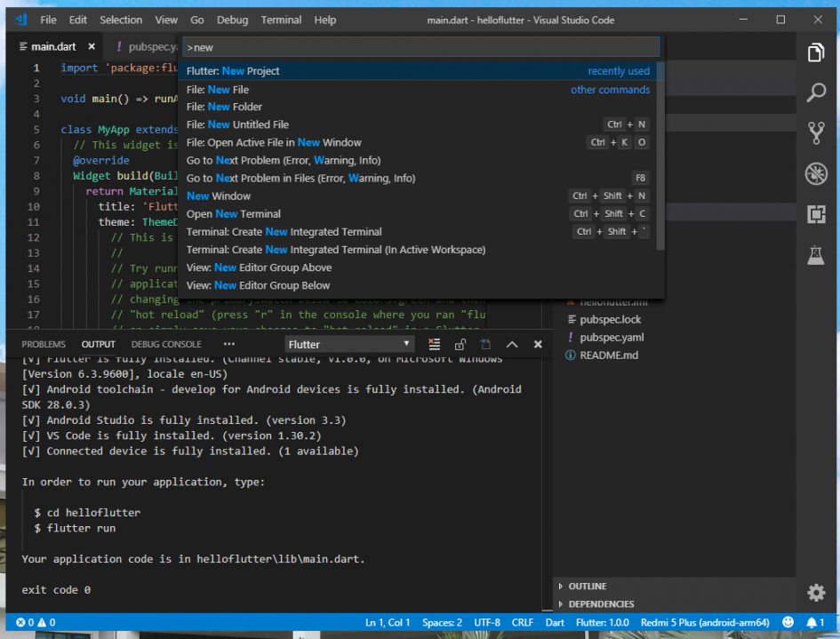This screenshot has width=840, height=639.
Task: Open the Explorer view in activity bar
Action: point(815,53)
